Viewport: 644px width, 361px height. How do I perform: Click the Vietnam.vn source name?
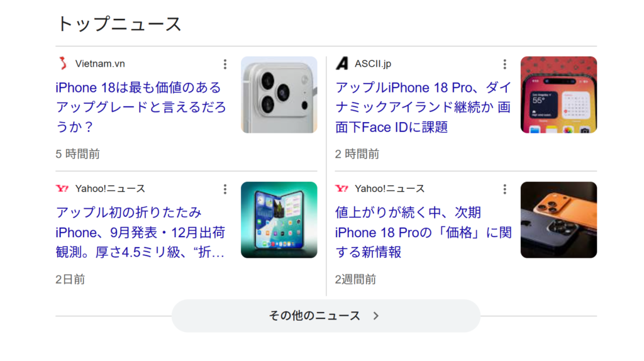click(x=100, y=64)
